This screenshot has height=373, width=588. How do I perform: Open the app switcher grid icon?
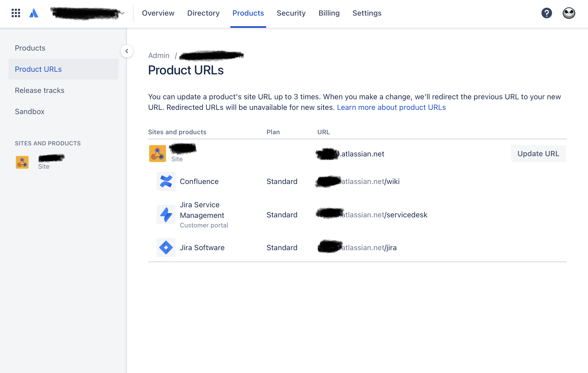(x=16, y=13)
